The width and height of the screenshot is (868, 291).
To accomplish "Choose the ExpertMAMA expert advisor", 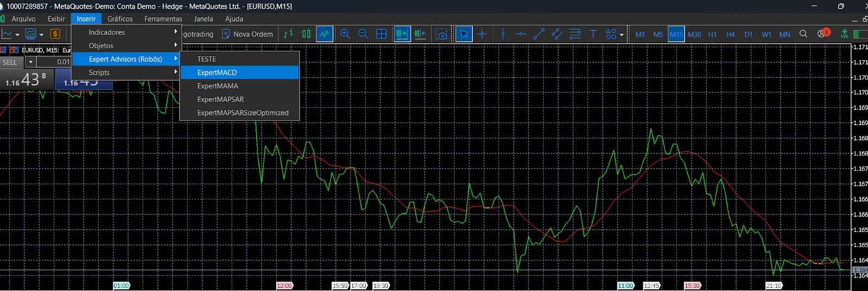I will click(240, 86).
